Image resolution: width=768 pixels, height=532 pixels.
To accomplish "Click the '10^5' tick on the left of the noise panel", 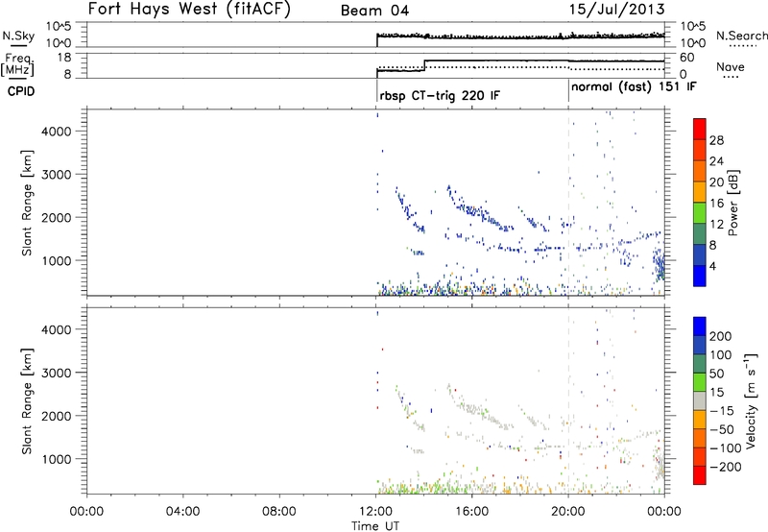I will pyautogui.click(x=59, y=27).
